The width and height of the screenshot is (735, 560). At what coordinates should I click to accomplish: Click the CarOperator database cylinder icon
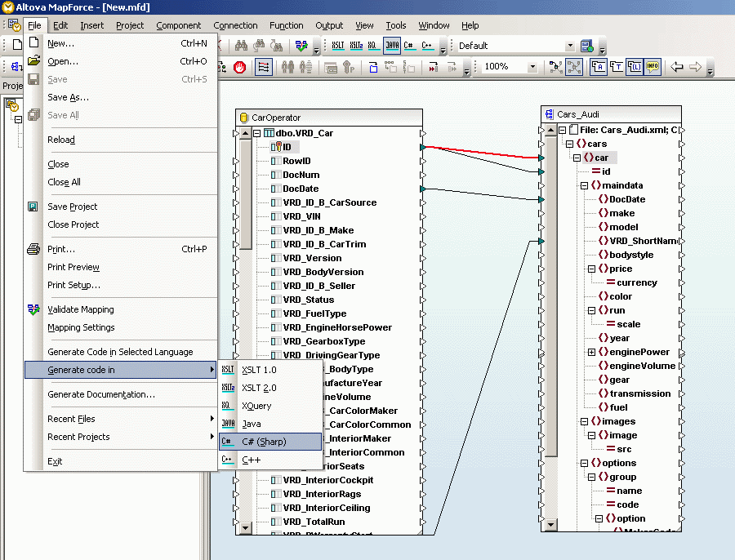243,118
